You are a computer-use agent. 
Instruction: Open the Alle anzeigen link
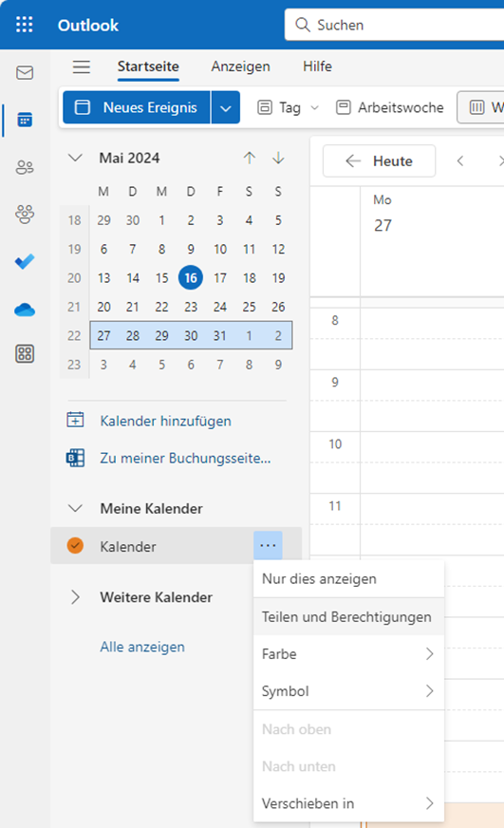coord(142,647)
